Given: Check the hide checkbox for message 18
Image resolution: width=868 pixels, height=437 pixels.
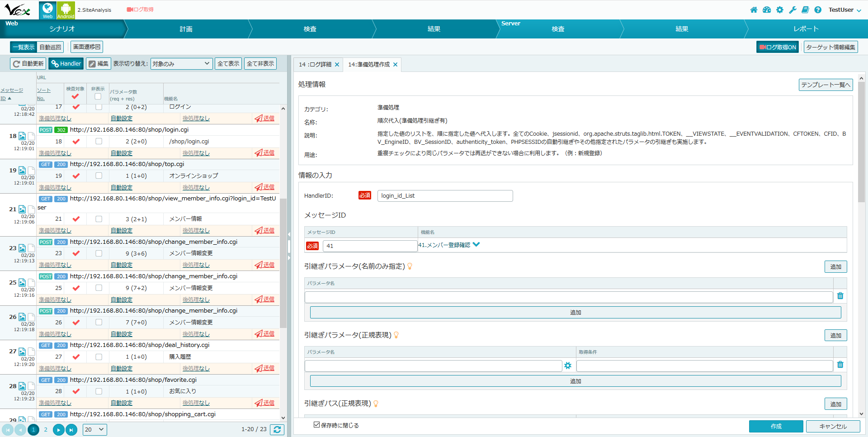Looking at the screenshot, I should (x=99, y=142).
